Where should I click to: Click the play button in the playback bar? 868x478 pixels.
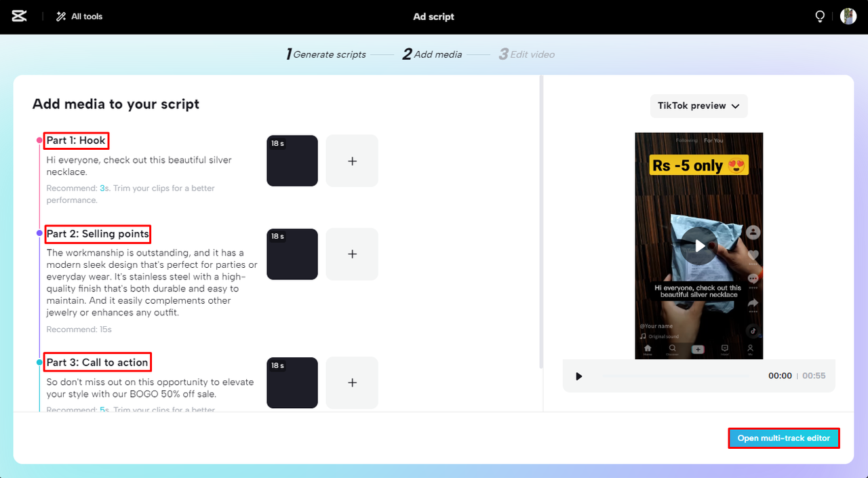click(578, 376)
